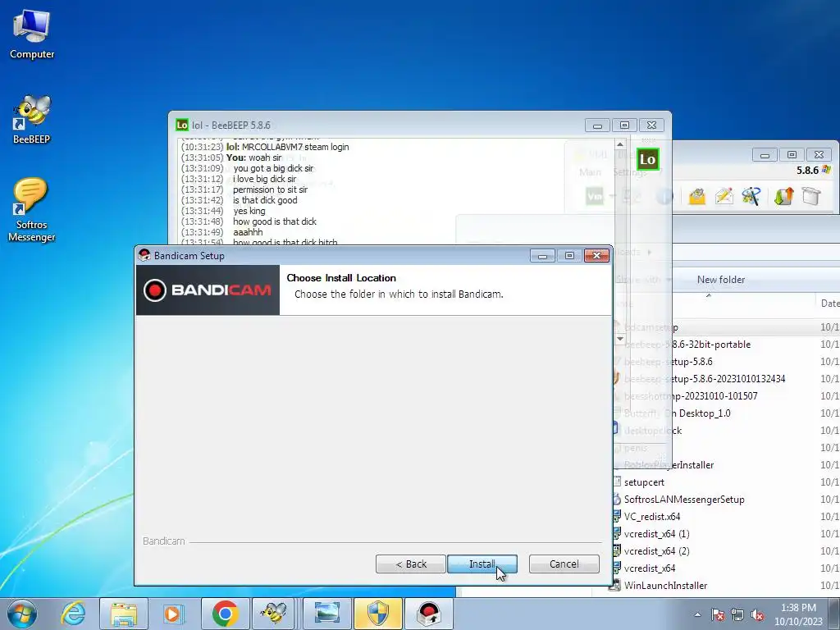Select vcredist_x64 (1) file
Image resolution: width=840 pixels, height=630 pixels.
click(x=655, y=533)
